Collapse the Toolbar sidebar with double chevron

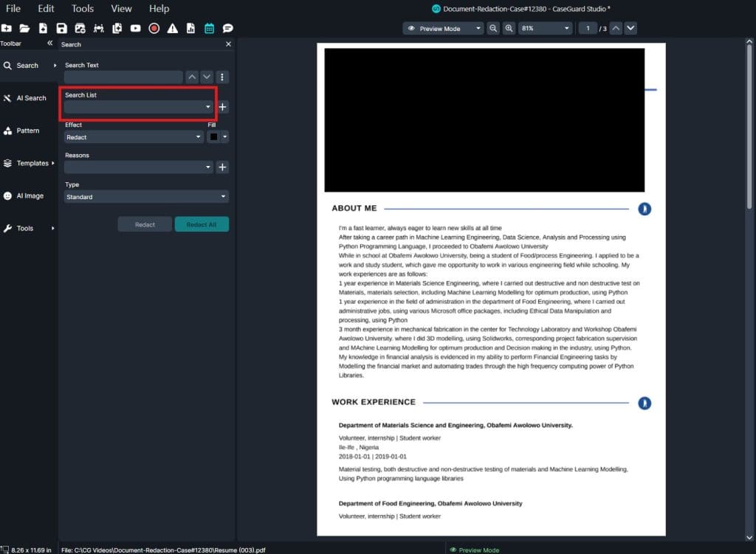point(50,44)
